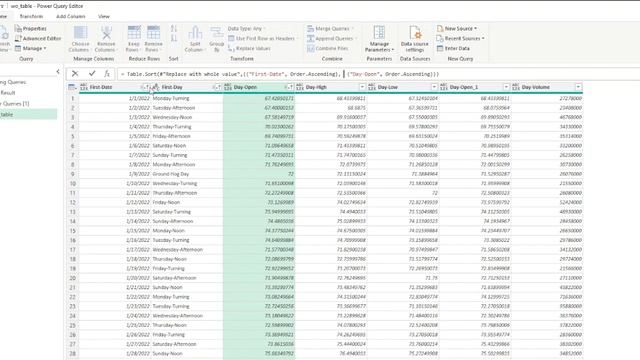The height and width of the screenshot is (360, 640).
Task: Open the First-Date column filter dropdown
Action: point(146,87)
